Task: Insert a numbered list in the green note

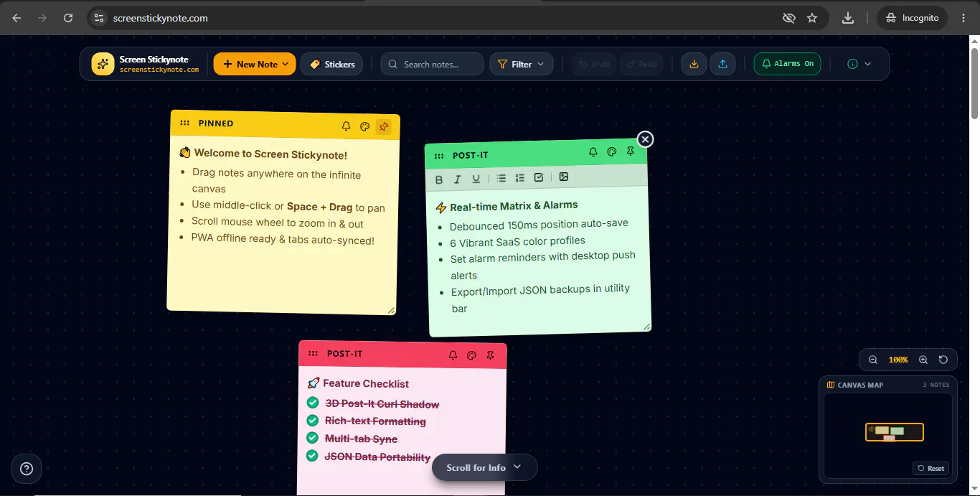Action: [520, 178]
